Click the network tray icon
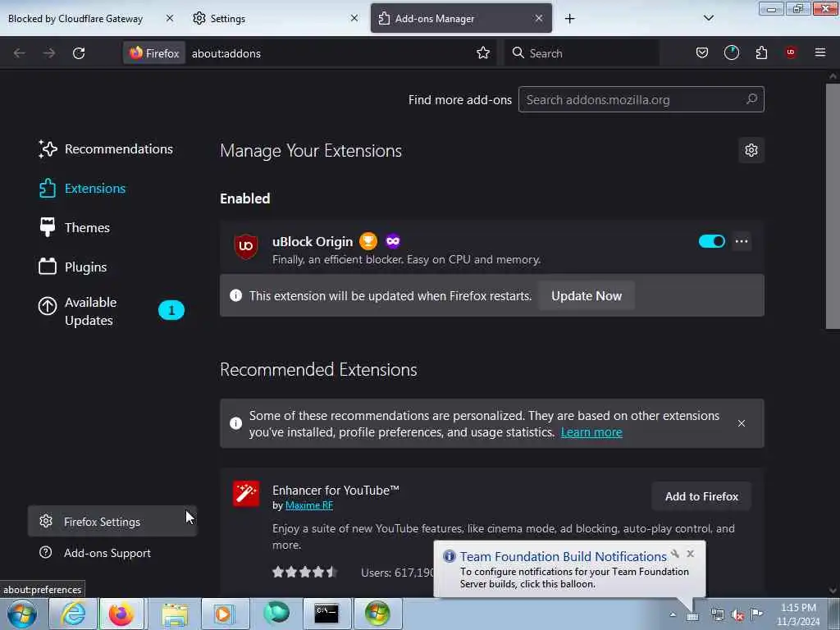This screenshot has height=630, width=840. tap(717, 615)
